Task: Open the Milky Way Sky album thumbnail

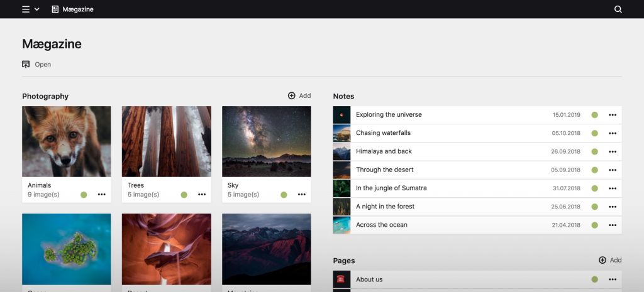Action: click(266, 141)
